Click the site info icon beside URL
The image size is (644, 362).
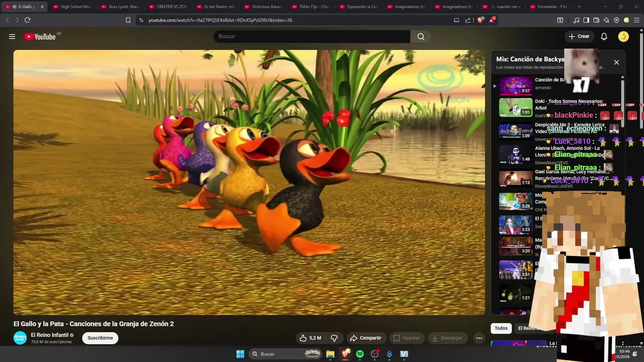141,20
